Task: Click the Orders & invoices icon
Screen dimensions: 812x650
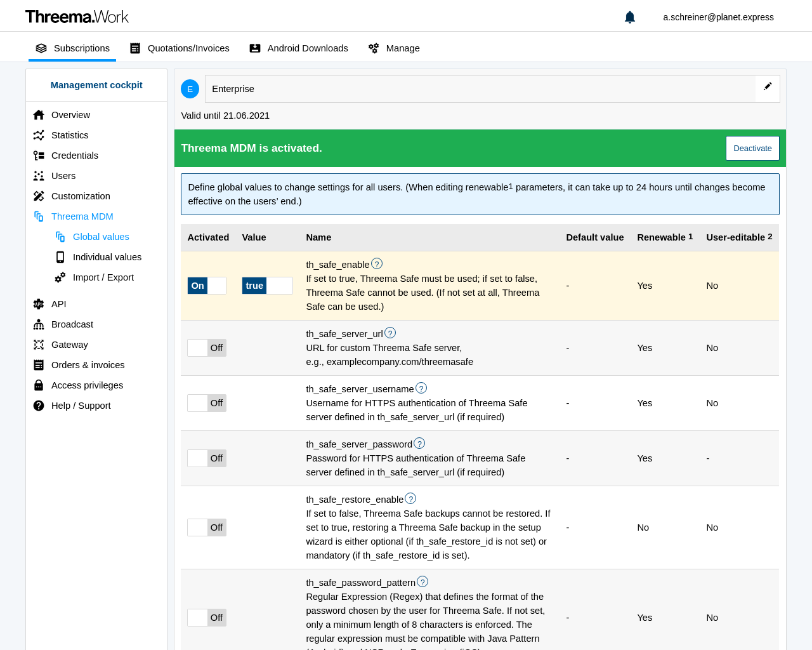Action: [x=39, y=365]
